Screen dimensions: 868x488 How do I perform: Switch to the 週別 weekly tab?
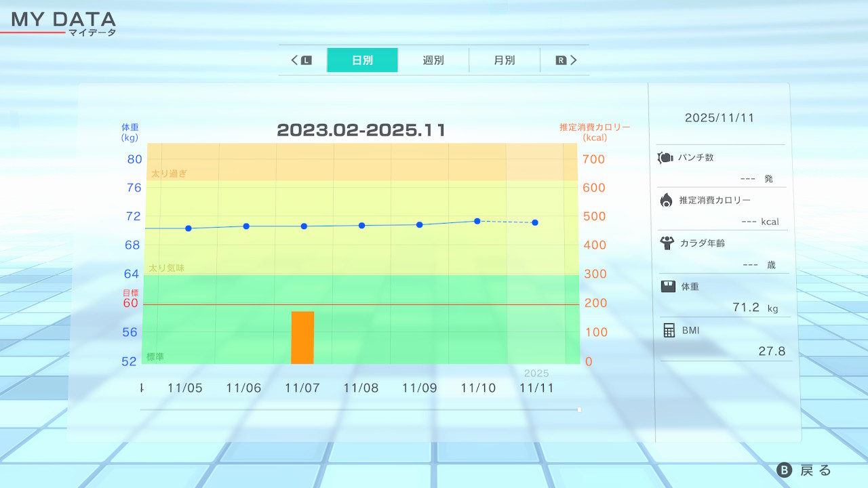point(433,60)
